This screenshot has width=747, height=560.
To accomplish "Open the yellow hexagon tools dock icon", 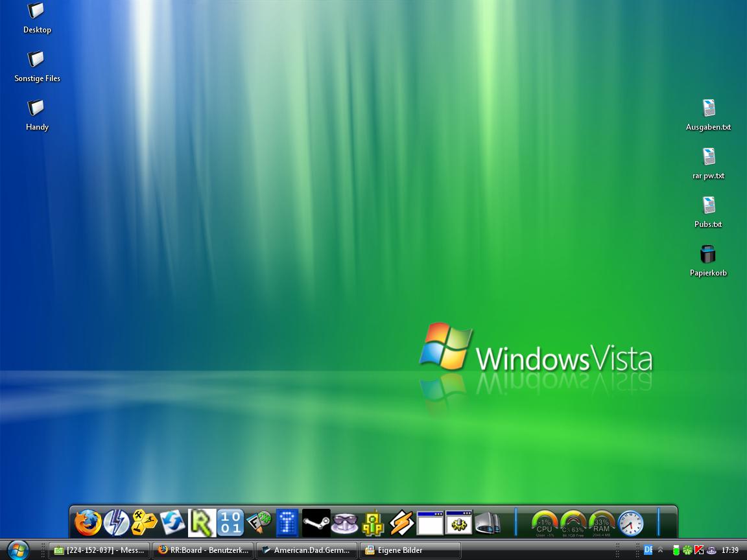I will coord(145,522).
